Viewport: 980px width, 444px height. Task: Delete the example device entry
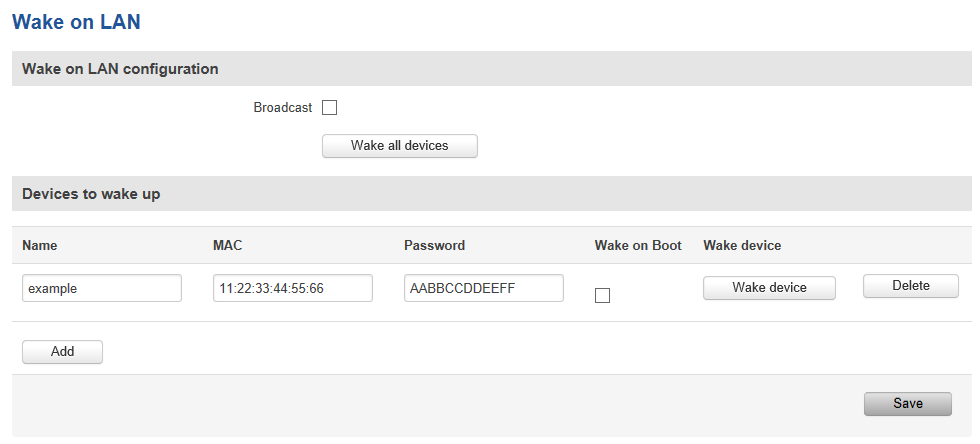click(911, 286)
